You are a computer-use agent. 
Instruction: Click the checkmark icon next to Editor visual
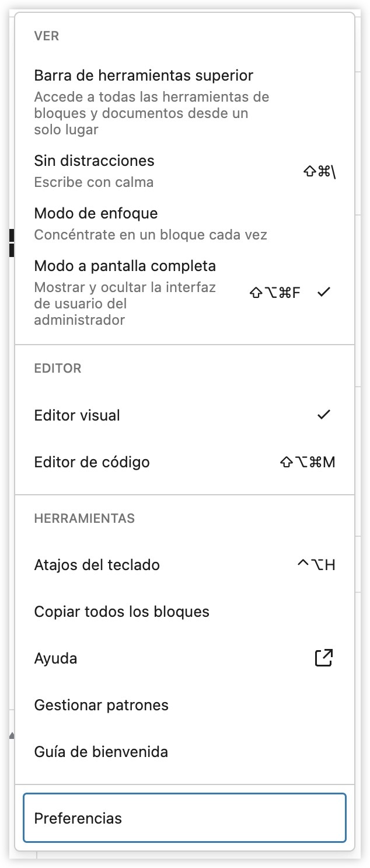click(x=324, y=415)
